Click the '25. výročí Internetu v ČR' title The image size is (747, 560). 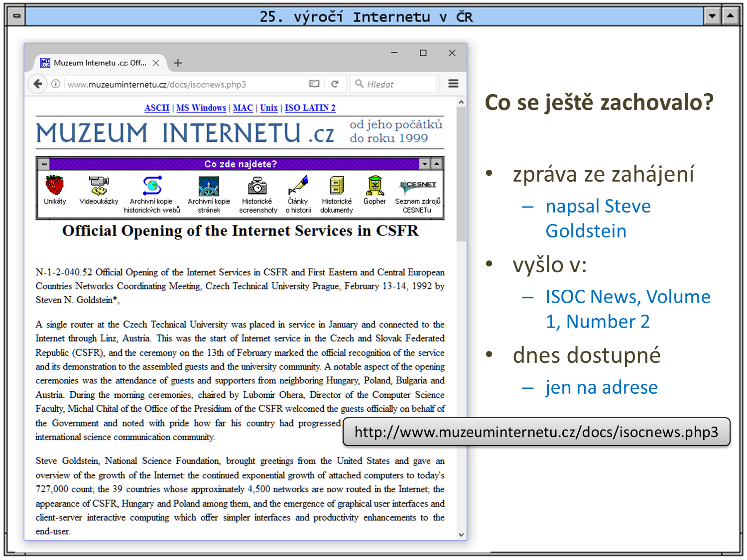pyautogui.click(x=366, y=16)
